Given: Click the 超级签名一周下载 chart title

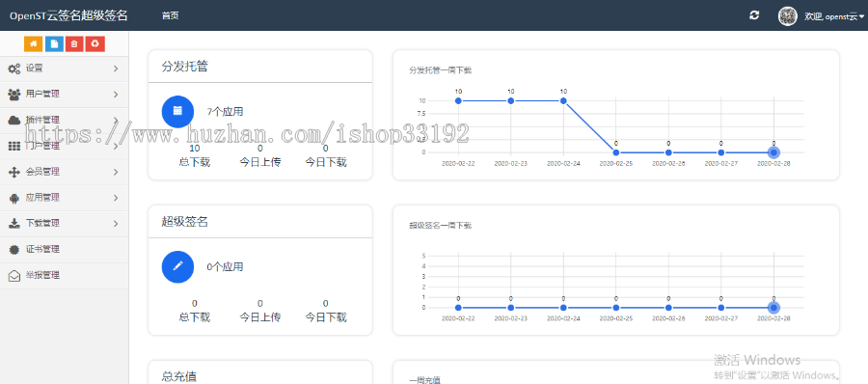Looking at the screenshot, I should (440, 226).
